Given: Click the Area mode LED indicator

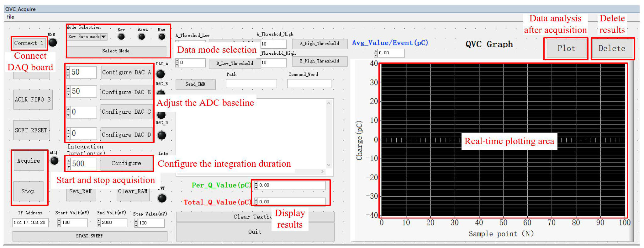Looking at the screenshot, I should [142, 37].
